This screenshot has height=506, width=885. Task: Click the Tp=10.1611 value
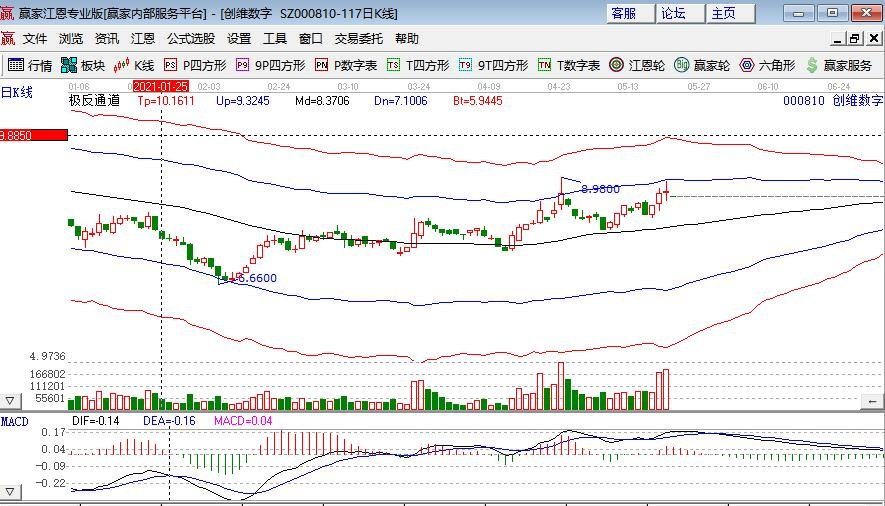(166, 101)
